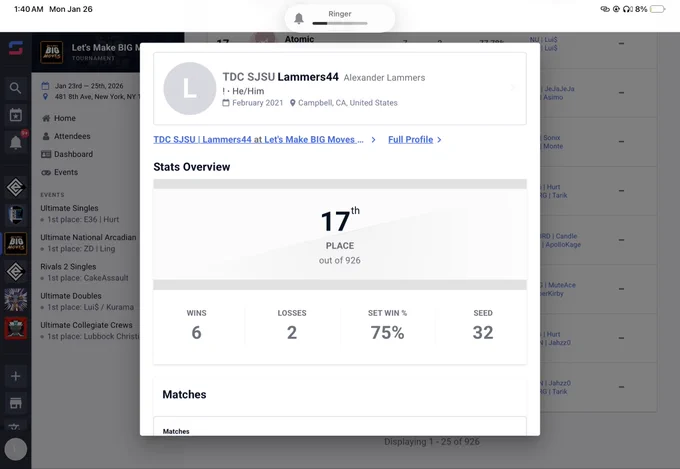The height and width of the screenshot is (469, 680).
Task: Click the tournament BIG Moves logo in header
Action: (52, 52)
